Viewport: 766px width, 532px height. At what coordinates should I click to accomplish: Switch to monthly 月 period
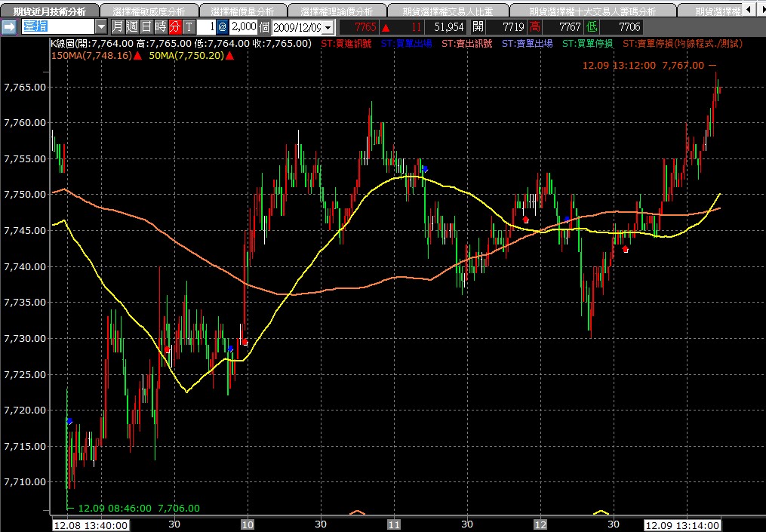pos(117,26)
